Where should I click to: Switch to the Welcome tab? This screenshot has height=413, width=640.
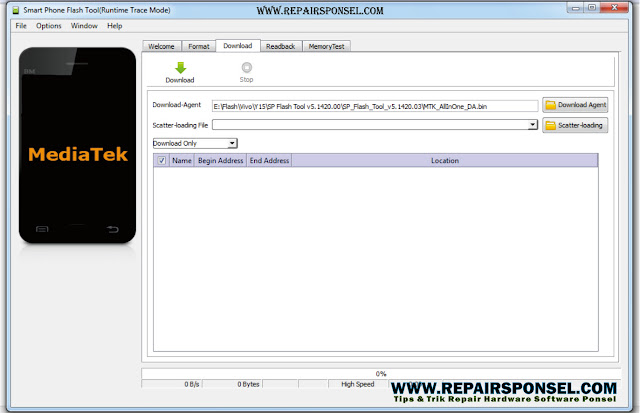(x=161, y=47)
